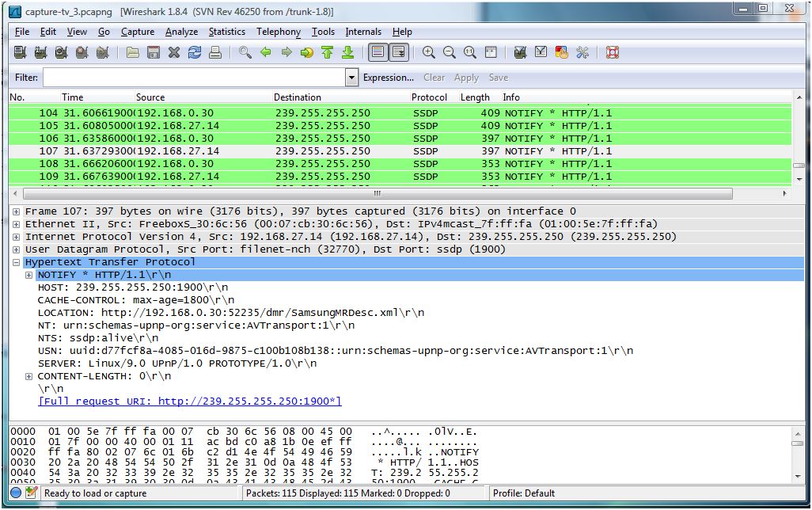Start a new live capture icon
Screen dimensions: 812x510
61,52
